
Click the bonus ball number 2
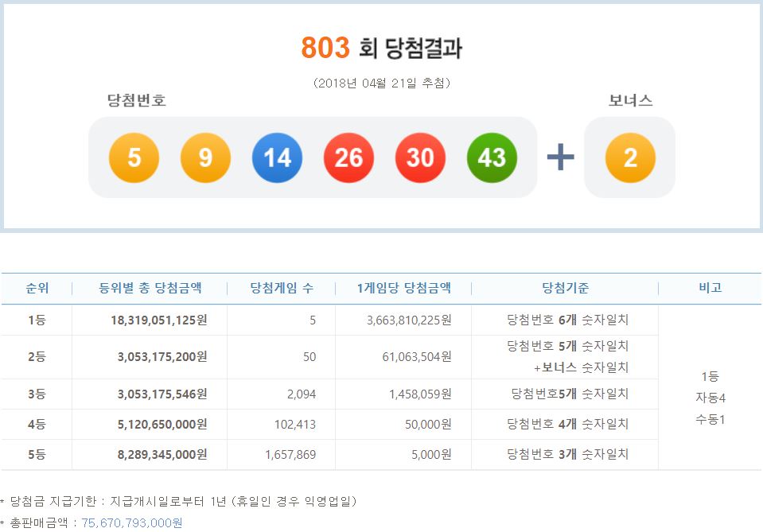coord(630,157)
